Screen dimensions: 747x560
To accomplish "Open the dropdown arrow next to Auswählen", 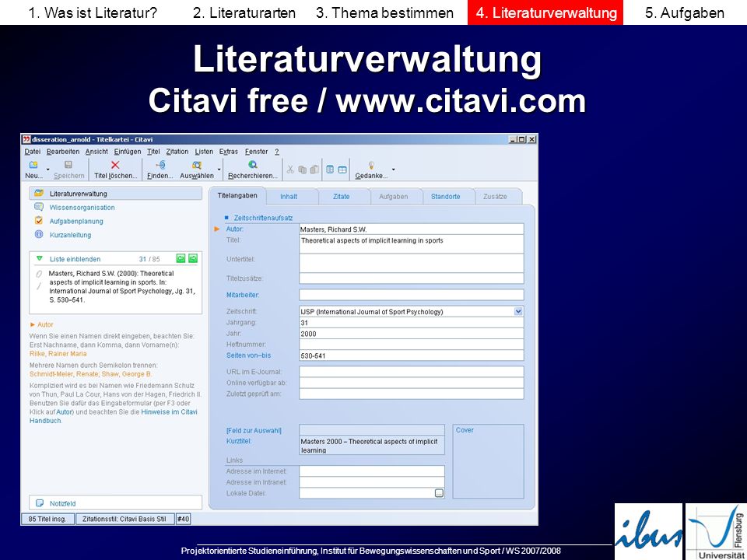I will 219,169.
